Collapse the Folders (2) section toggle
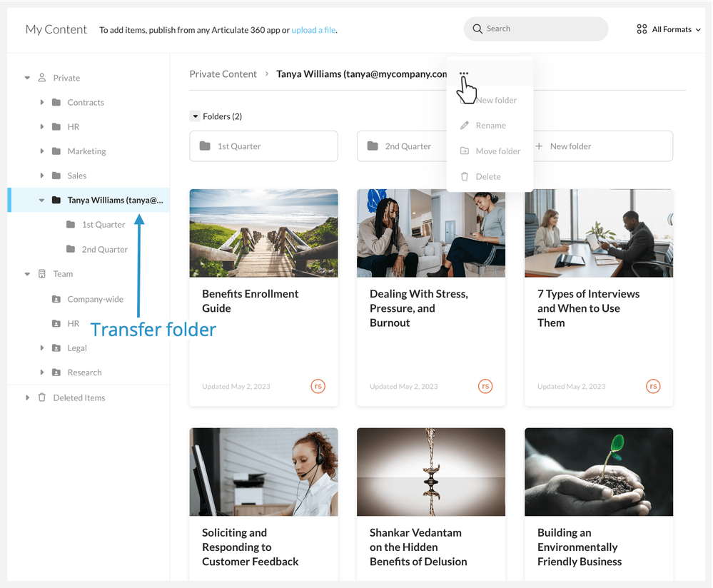The height and width of the screenshot is (588, 713). point(195,116)
